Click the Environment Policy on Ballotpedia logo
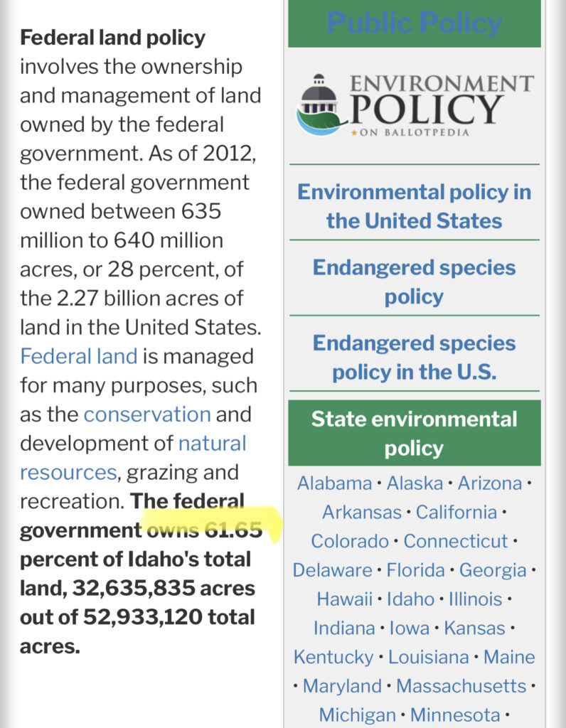The image size is (566, 728). pos(414,106)
